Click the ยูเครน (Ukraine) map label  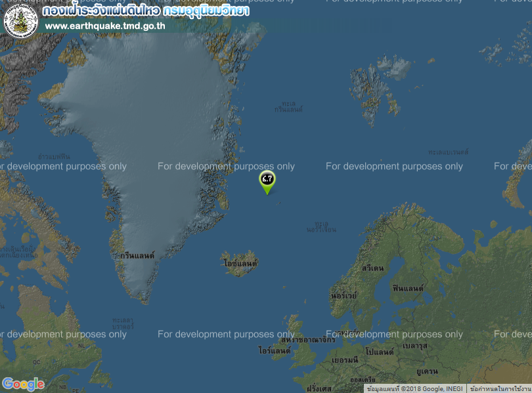coord(427,371)
